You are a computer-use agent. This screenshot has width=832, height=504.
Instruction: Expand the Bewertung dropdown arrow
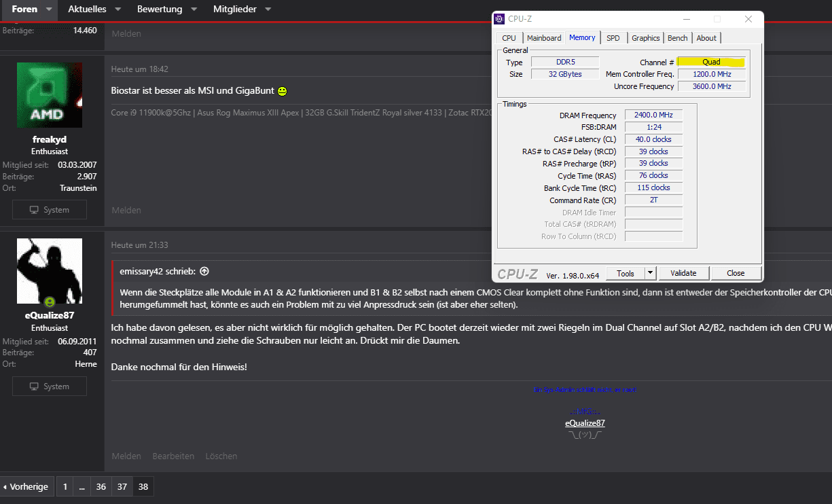pos(194,10)
